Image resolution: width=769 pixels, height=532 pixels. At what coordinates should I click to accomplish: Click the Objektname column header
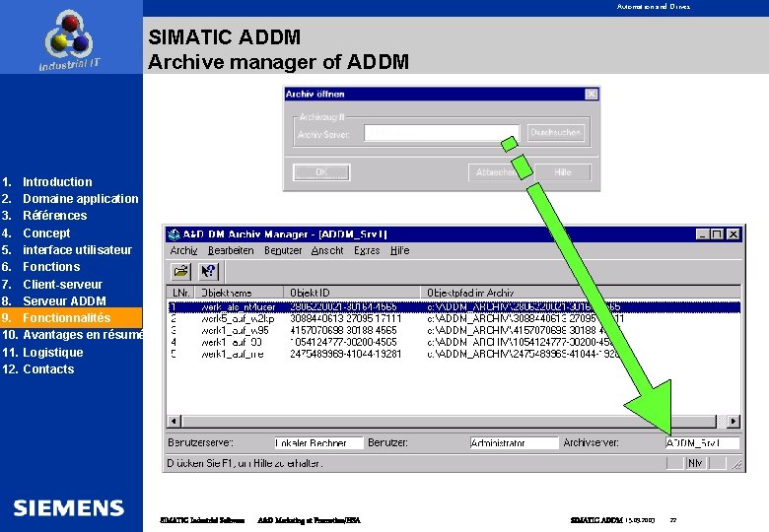240,293
